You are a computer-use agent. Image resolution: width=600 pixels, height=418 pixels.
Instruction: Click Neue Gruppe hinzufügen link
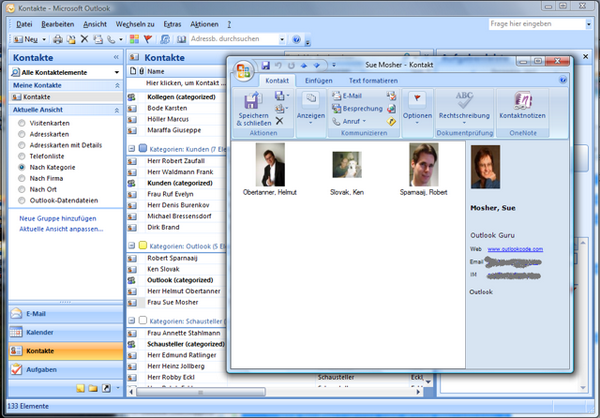tap(58, 219)
